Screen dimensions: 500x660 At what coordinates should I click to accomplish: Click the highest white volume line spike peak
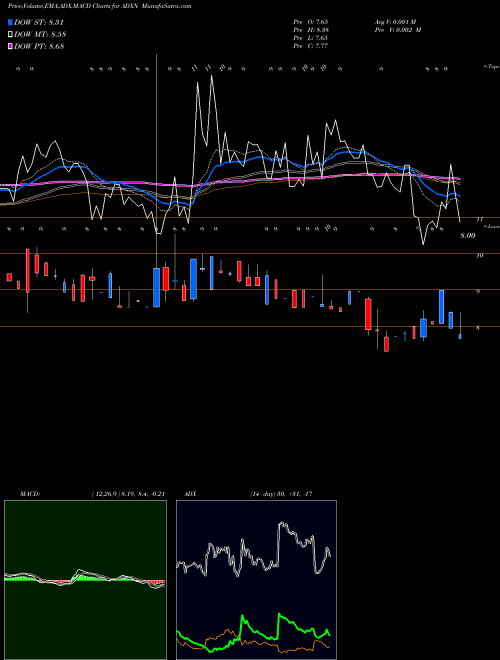click(211, 76)
